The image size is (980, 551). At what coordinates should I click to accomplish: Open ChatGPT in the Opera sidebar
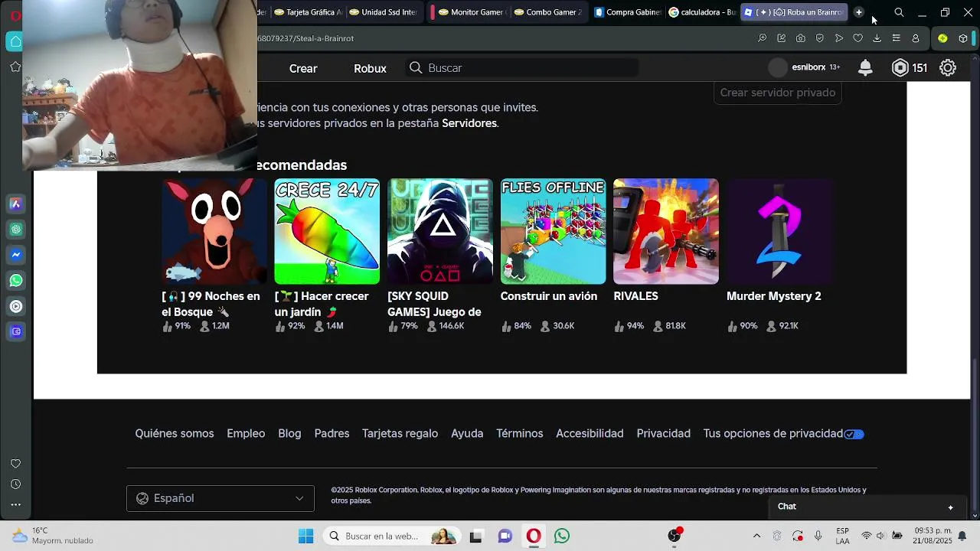pos(15,230)
